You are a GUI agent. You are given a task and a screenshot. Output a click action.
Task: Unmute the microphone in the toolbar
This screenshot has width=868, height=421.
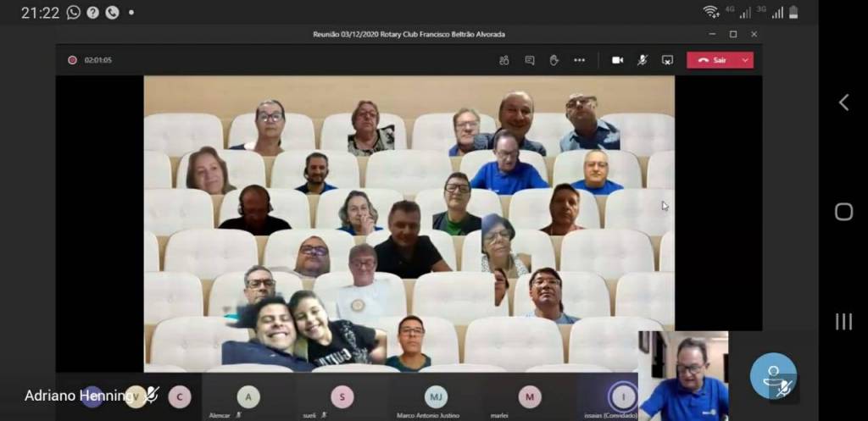pyautogui.click(x=643, y=60)
